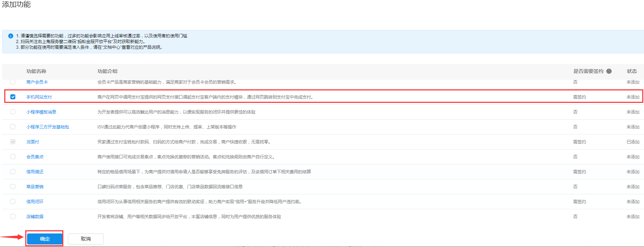Enable the 信用闭环 checkbox
Screen dimensions: 644x247
coord(13,201)
